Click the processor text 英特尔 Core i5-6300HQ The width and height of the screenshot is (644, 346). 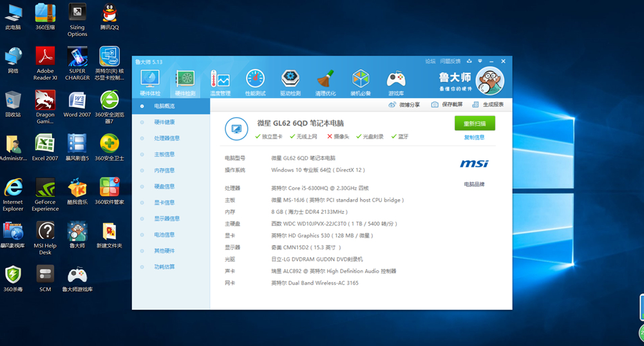tap(320, 188)
